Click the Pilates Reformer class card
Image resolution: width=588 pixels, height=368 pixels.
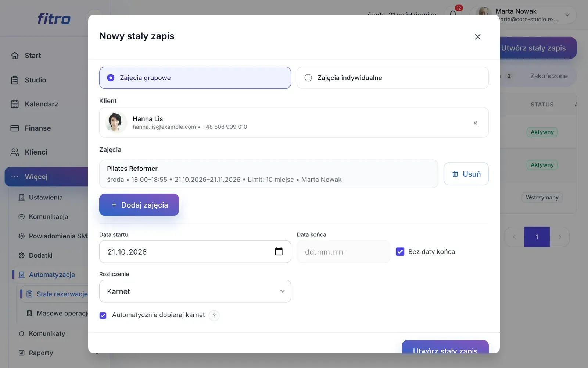pyautogui.click(x=269, y=174)
